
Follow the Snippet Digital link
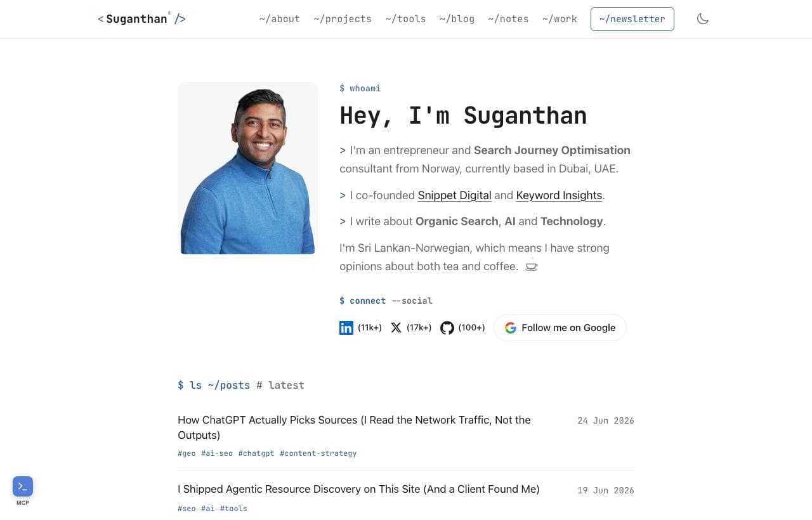(x=454, y=195)
